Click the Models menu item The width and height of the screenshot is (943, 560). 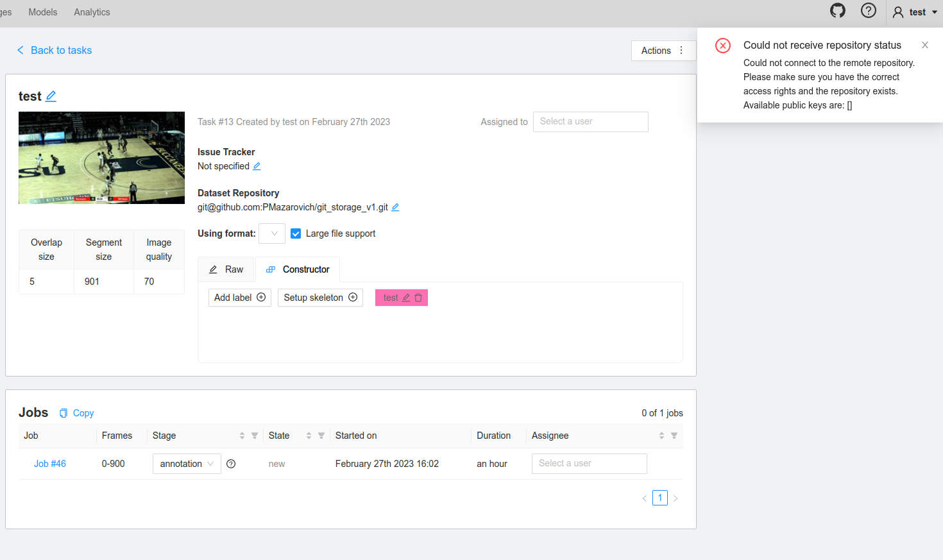[43, 12]
